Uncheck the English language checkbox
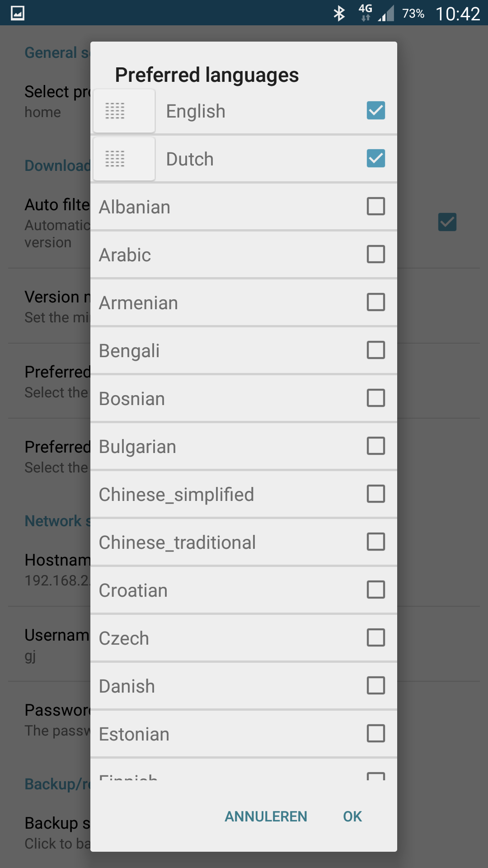 coord(375,110)
